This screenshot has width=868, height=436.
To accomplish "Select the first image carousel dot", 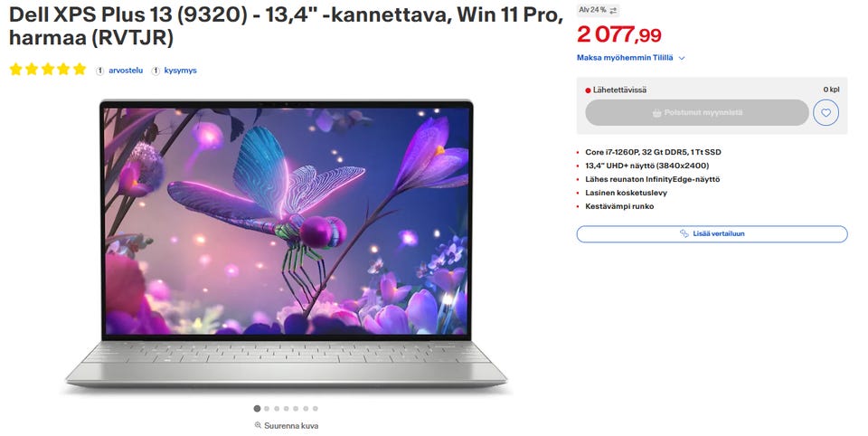I will tap(257, 409).
